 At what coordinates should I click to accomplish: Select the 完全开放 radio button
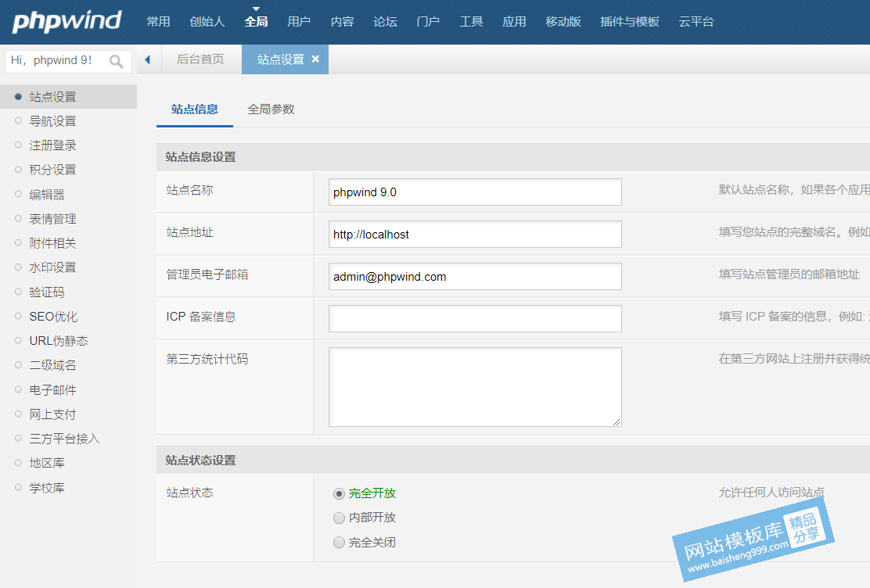point(339,493)
